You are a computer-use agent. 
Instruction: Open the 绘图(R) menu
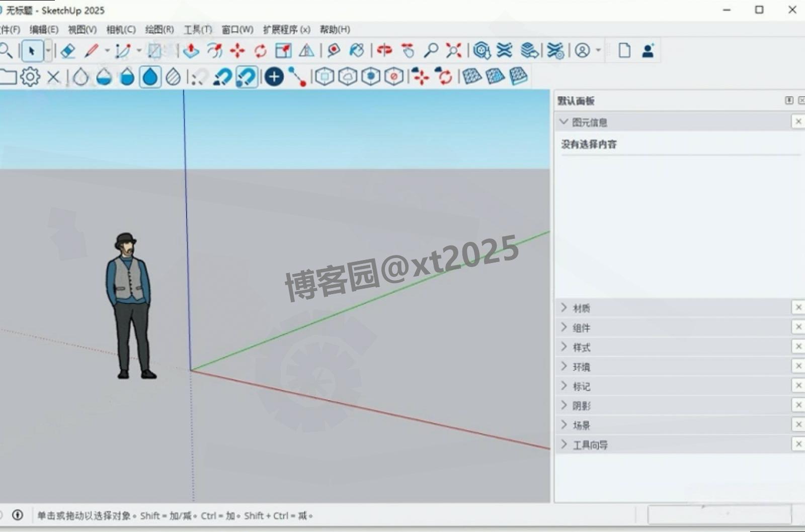pos(159,30)
